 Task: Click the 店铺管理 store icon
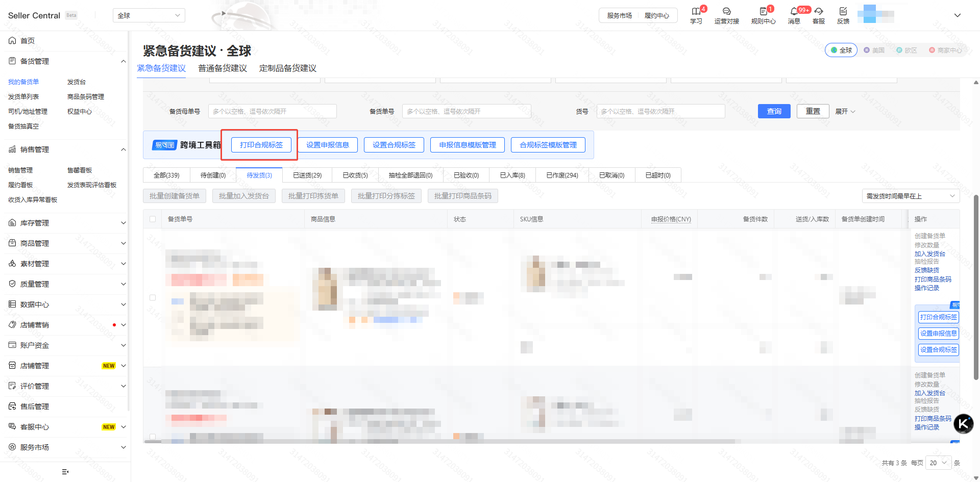12,365
